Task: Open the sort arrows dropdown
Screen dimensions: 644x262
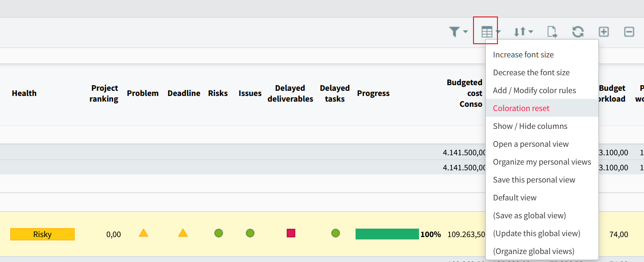Action: coord(522,32)
